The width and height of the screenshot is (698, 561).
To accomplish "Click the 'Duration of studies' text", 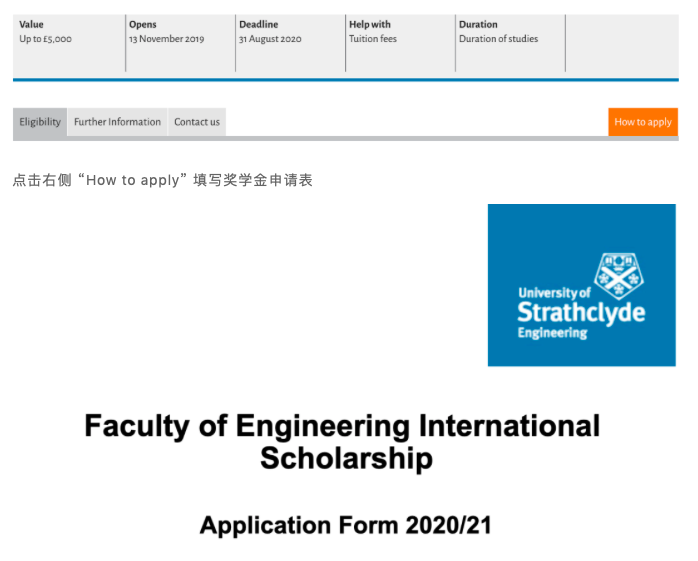I will tap(498, 40).
